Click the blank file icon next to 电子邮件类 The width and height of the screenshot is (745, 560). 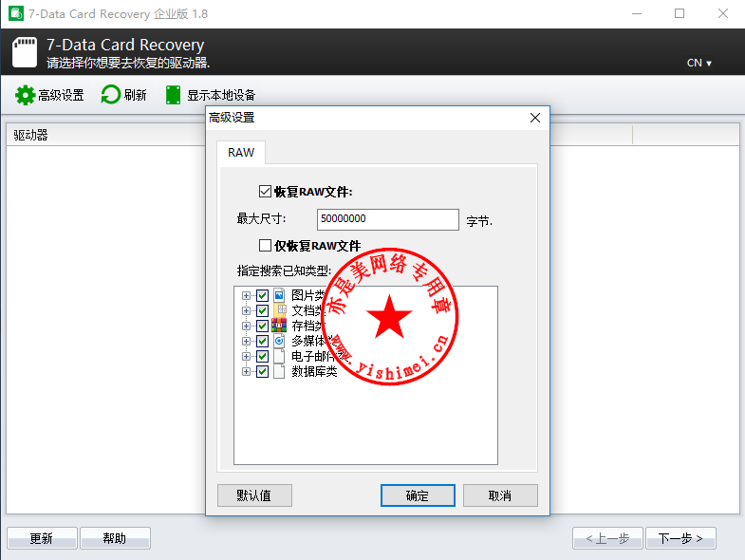tap(279, 356)
